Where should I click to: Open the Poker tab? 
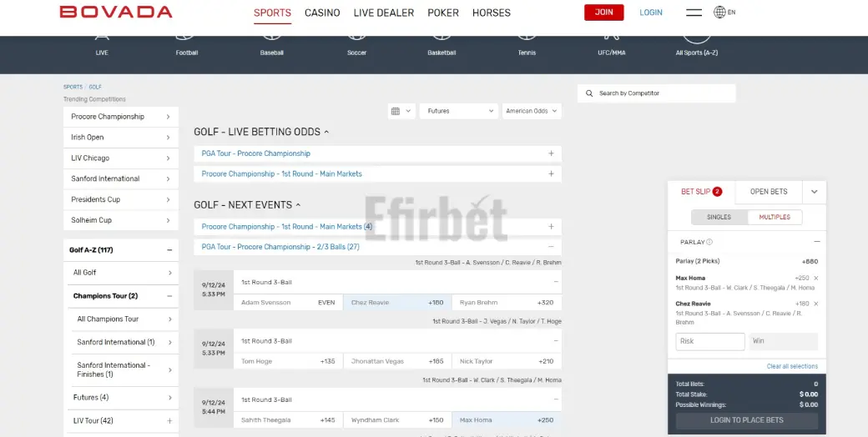pyautogui.click(x=443, y=13)
